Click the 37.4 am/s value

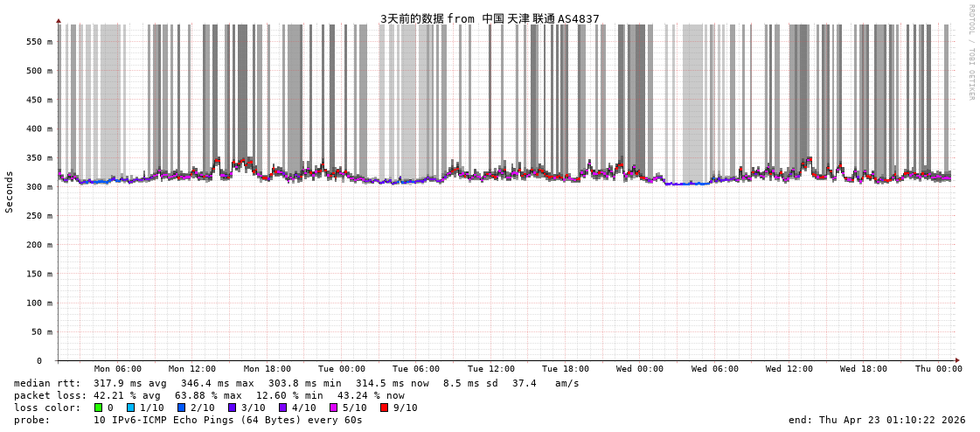pos(545,383)
